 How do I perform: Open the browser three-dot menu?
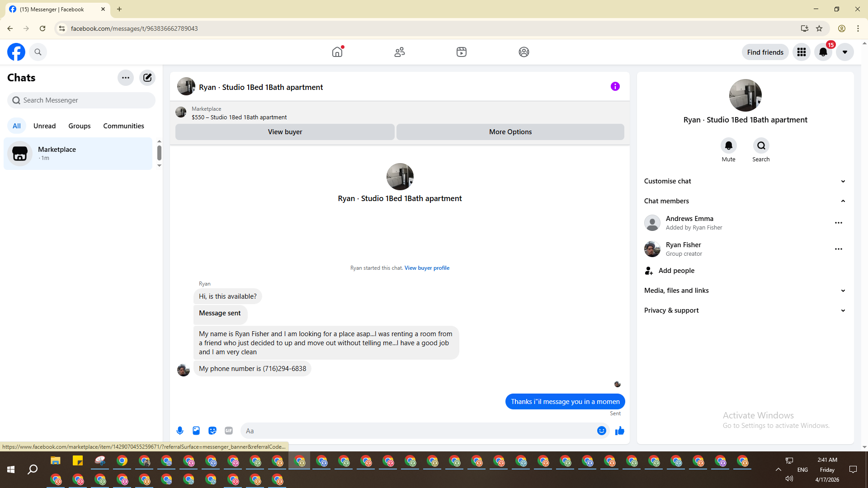click(858, 28)
